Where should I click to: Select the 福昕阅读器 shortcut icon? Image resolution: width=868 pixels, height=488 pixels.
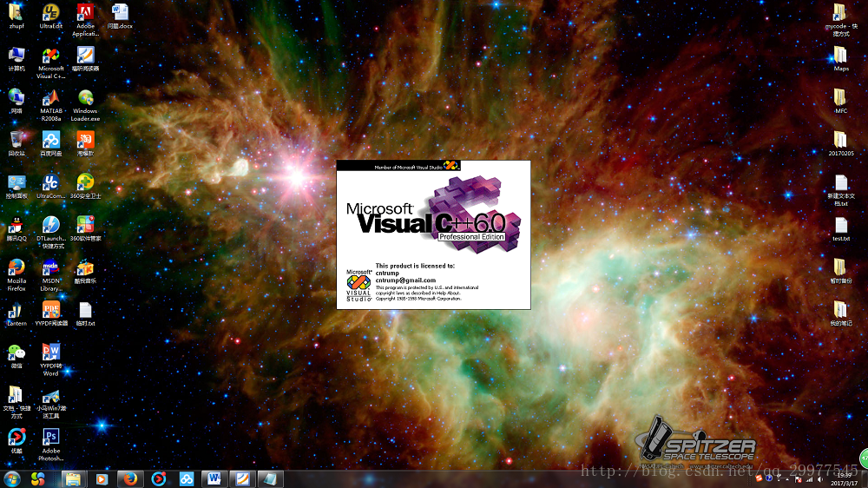coord(85,59)
